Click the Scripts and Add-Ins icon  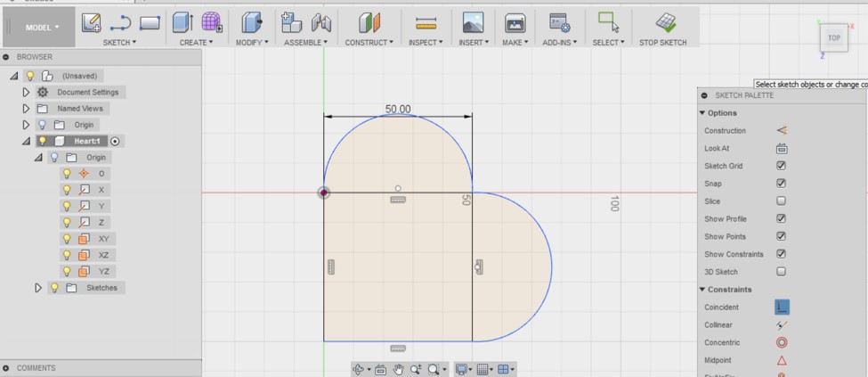tap(560, 23)
